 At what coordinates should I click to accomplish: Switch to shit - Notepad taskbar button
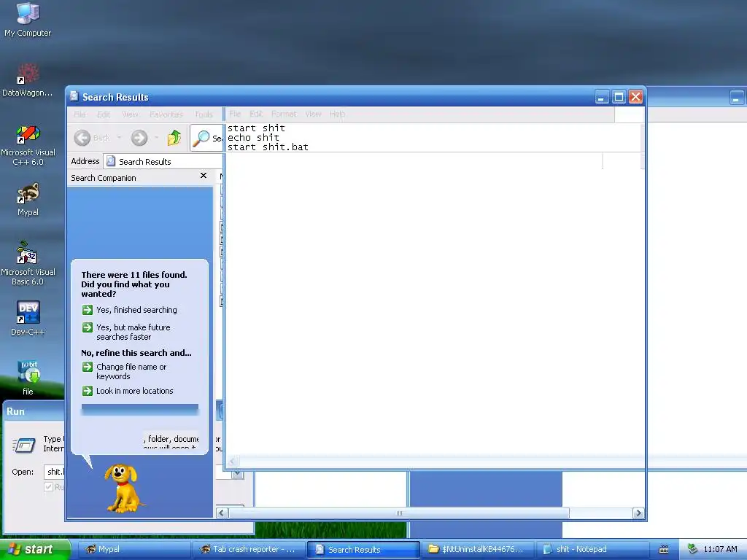coord(592,550)
